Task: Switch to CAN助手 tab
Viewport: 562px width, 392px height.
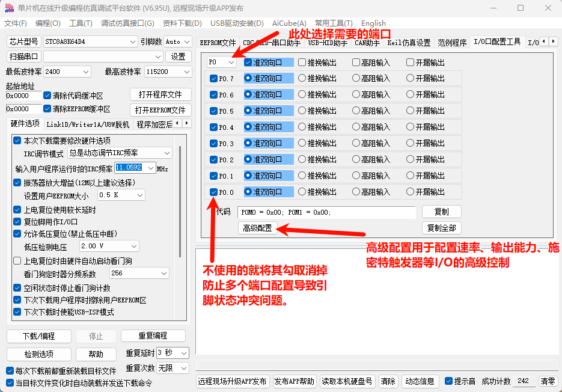Action: [x=367, y=43]
